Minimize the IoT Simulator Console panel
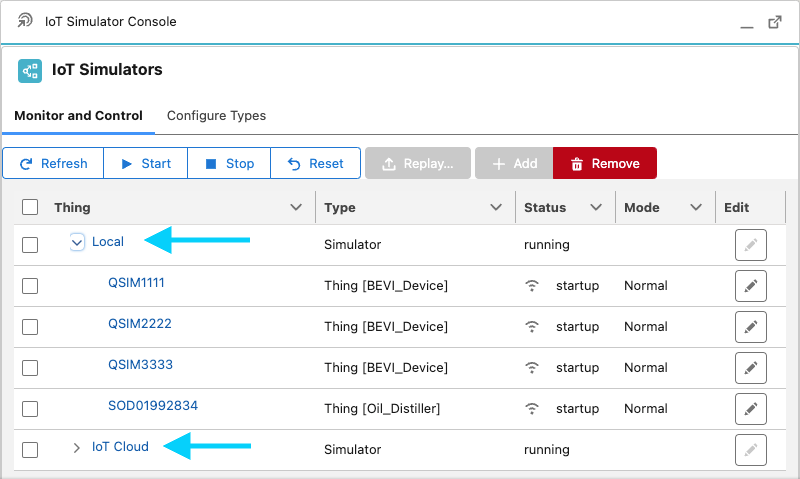 coord(746,27)
